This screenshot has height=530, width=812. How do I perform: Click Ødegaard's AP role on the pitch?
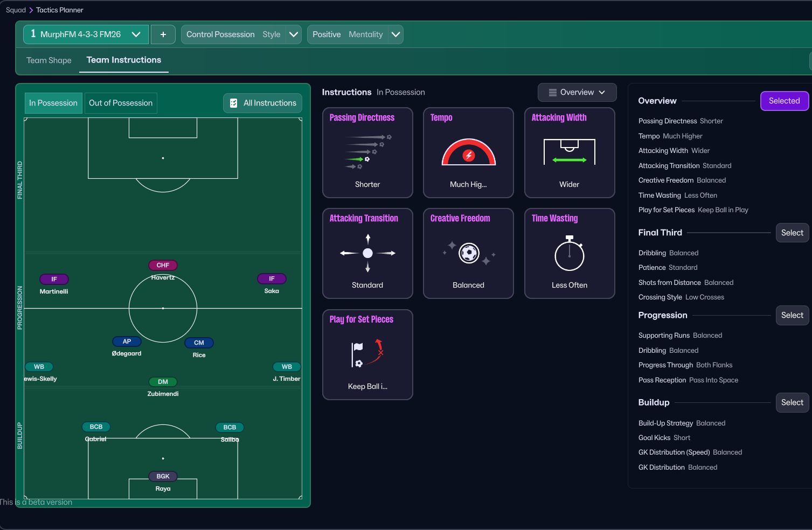point(127,341)
